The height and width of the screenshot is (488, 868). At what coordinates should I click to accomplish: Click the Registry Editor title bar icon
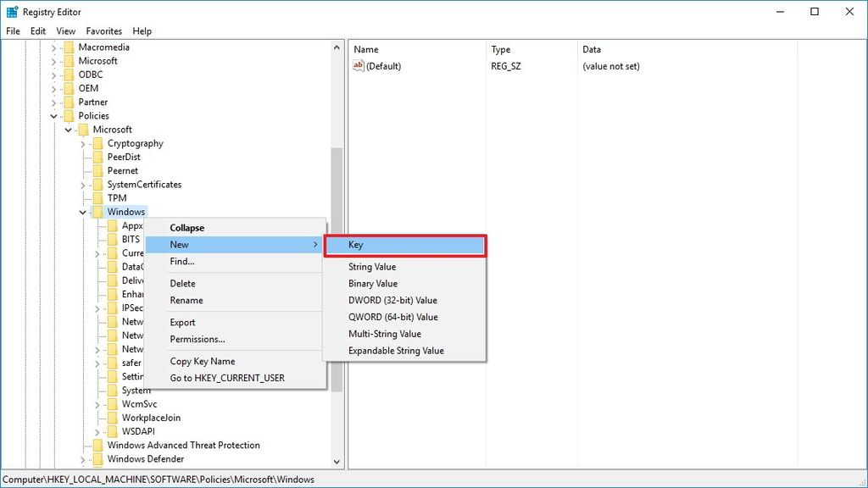click(x=11, y=11)
